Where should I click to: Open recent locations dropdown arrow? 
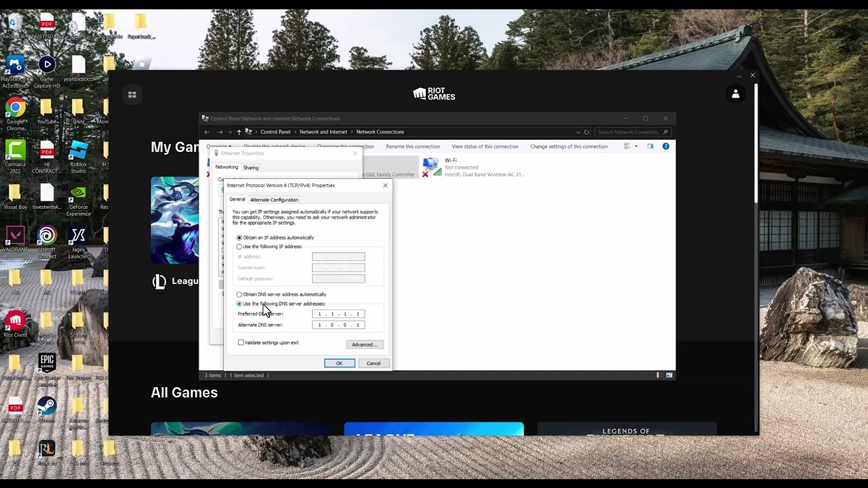coord(231,132)
